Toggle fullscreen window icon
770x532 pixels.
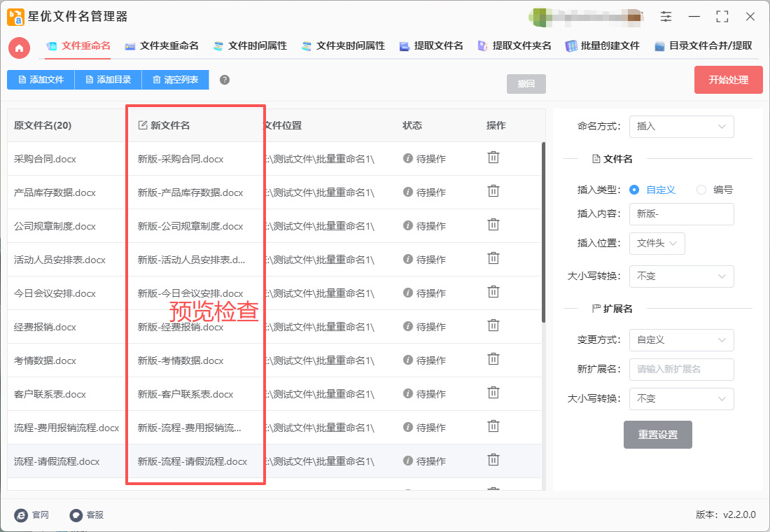[722, 17]
